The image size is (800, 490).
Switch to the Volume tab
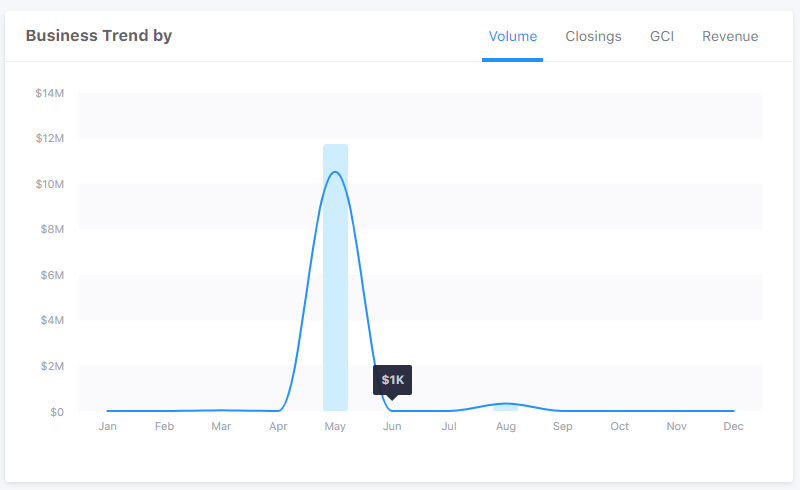tap(512, 36)
